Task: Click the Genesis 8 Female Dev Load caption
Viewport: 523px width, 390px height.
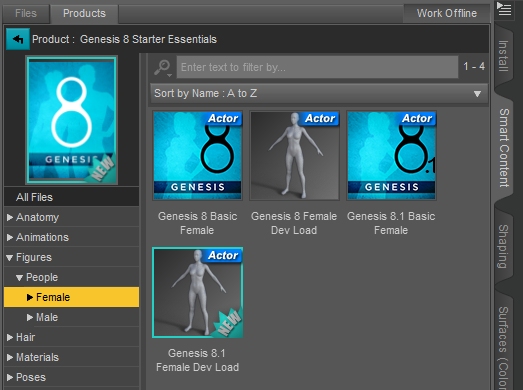Action: [294, 223]
